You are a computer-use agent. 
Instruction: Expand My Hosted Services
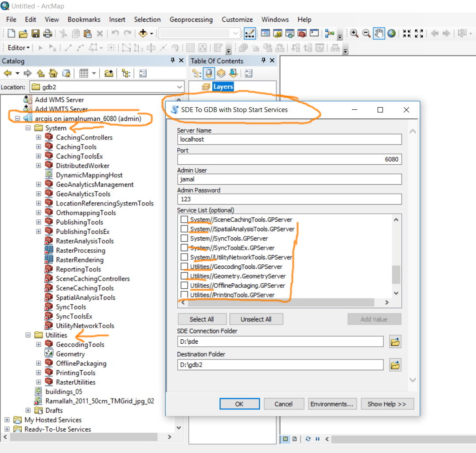(x=7, y=420)
